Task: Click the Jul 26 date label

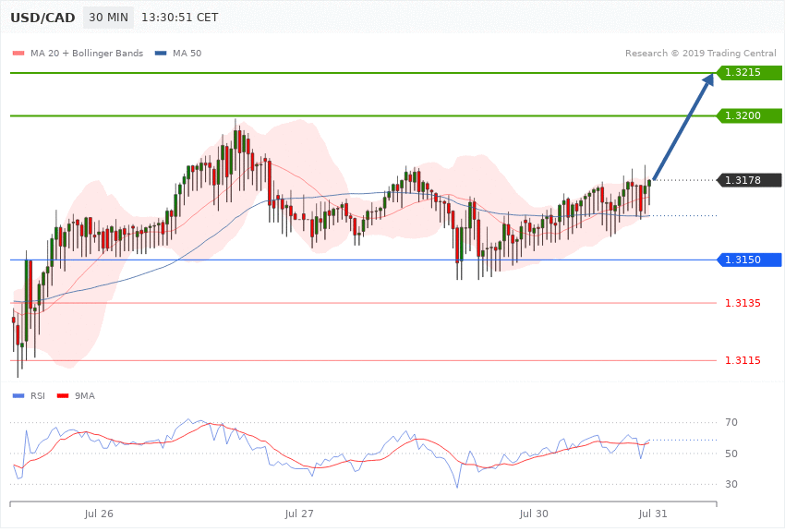Action: 99,514
